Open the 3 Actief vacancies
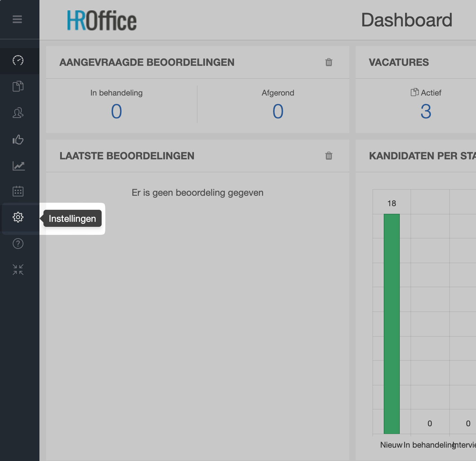The width and height of the screenshot is (476, 461). pos(426,111)
